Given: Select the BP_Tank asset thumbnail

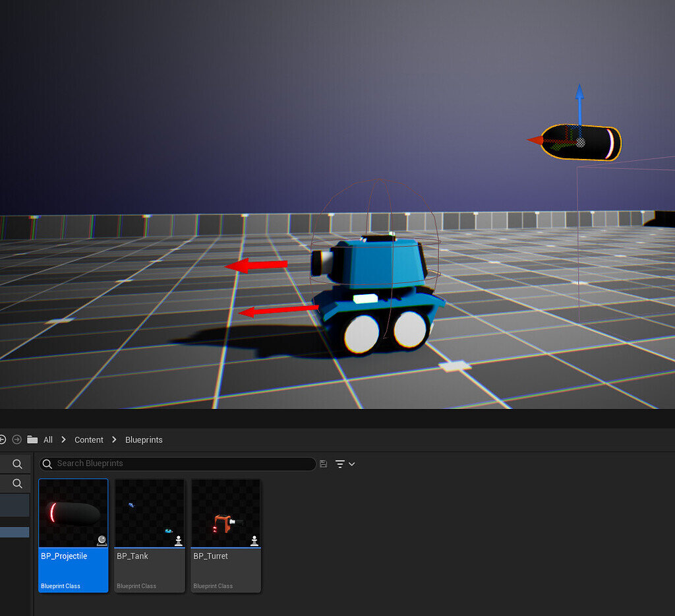Looking at the screenshot, I should [149, 513].
